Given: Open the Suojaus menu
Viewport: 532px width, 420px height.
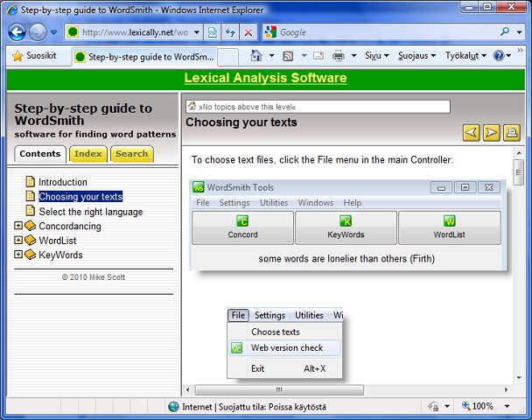Looking at the screenshot, I should 416,56.
